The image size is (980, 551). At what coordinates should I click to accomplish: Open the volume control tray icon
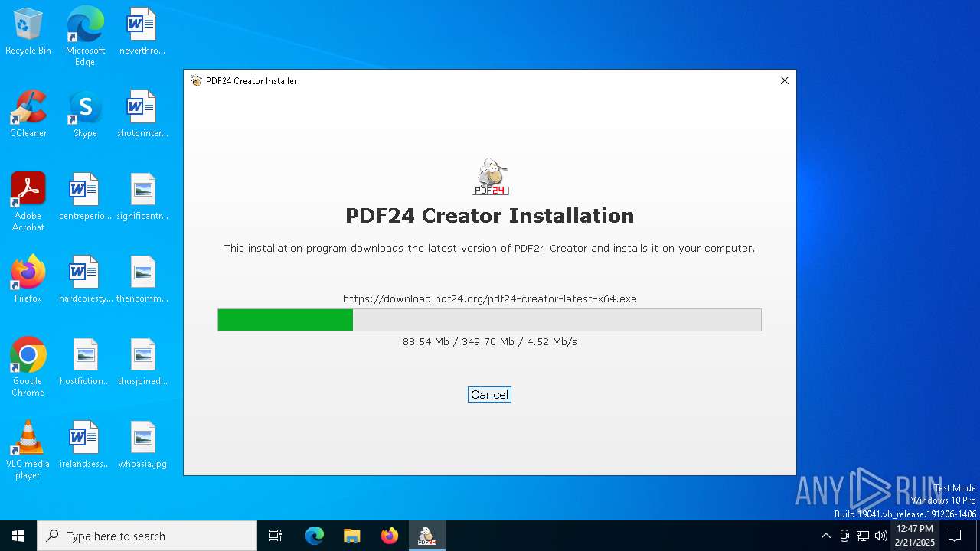tap(881, 536)
